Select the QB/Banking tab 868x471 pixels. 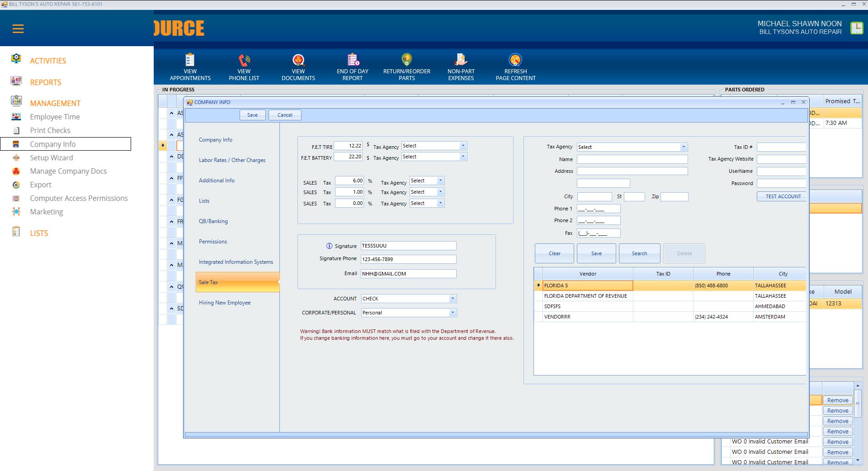(213, 221)
